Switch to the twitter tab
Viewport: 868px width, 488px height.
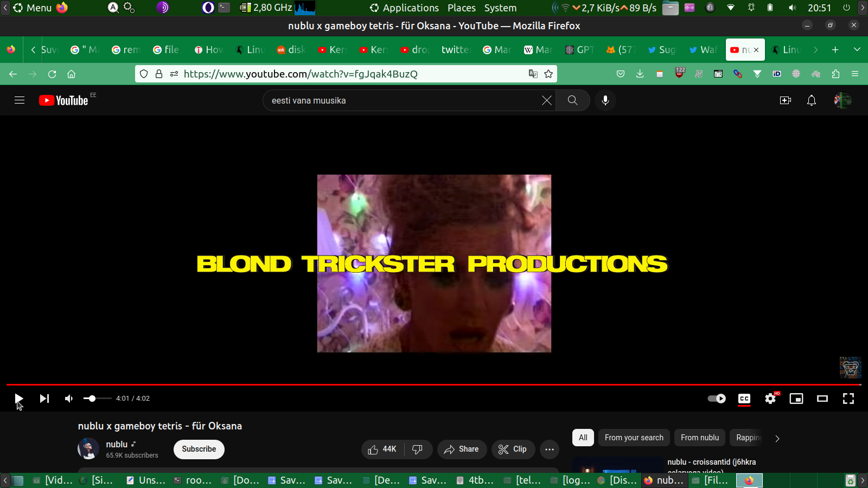point(455,50)
